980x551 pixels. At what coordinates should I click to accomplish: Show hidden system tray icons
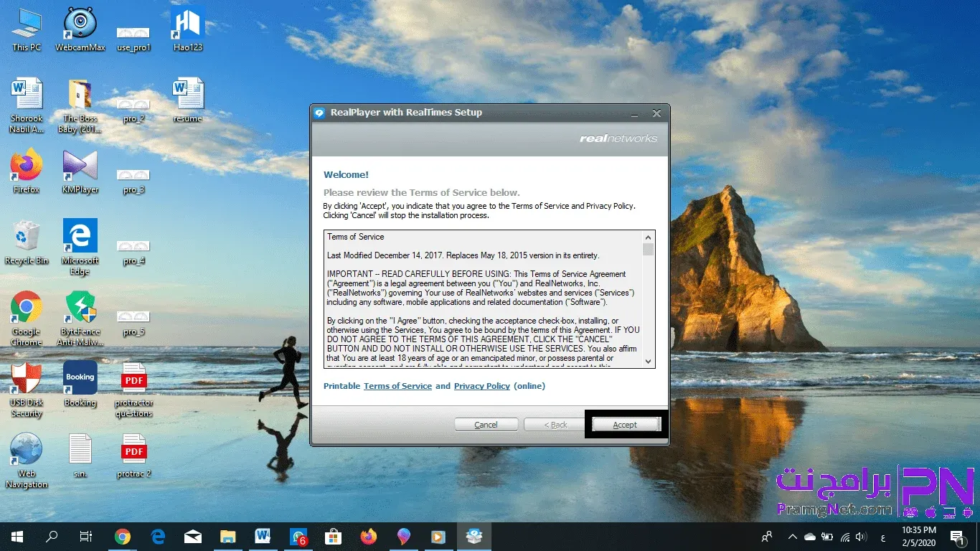[x=793, y=536]
